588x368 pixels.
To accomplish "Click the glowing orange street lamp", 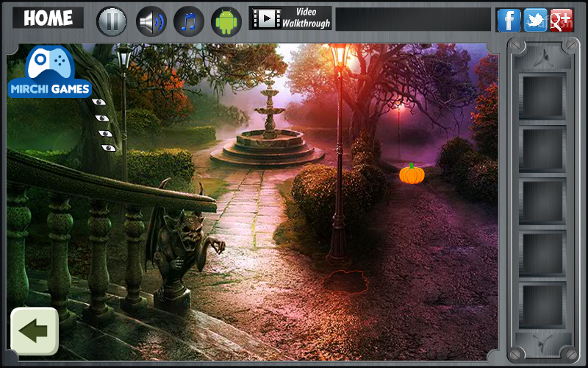I will 339,154.
